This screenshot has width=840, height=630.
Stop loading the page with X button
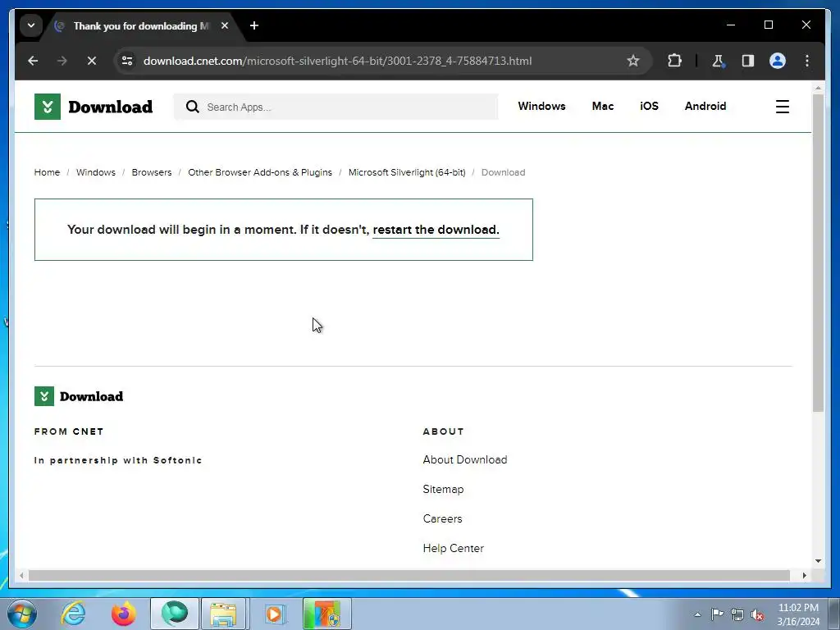[x=92, y=61]
